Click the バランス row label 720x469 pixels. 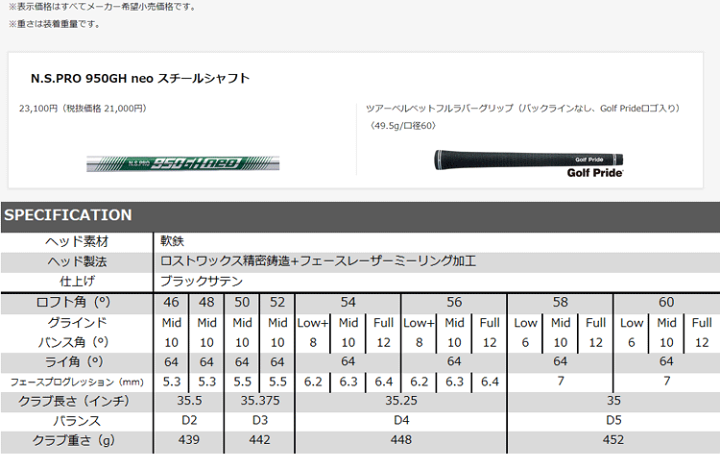[x=77, y=421]
